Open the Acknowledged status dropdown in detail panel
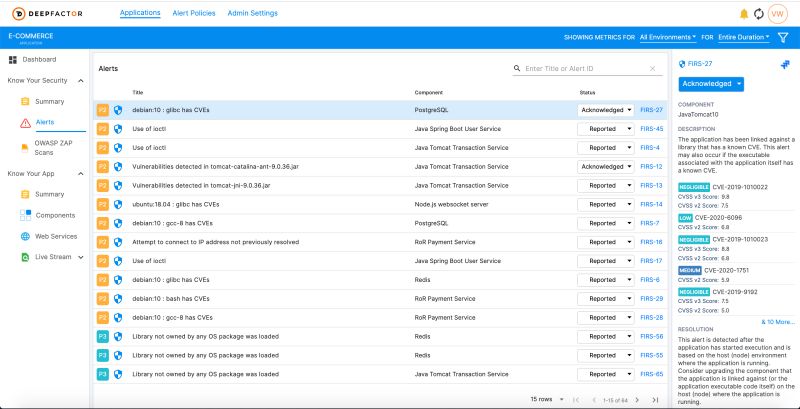Viewport: 800px width, 409px height. click(x=711, y=84)
